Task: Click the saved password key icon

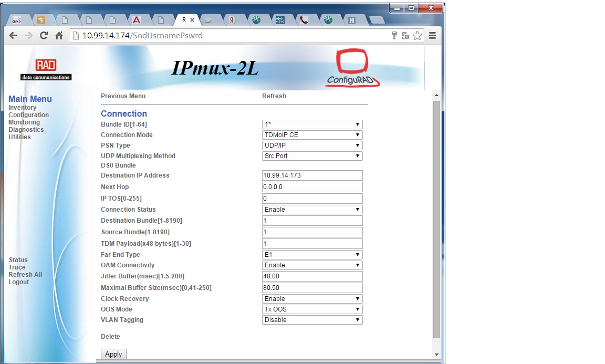Action: (x=394, y=36)
